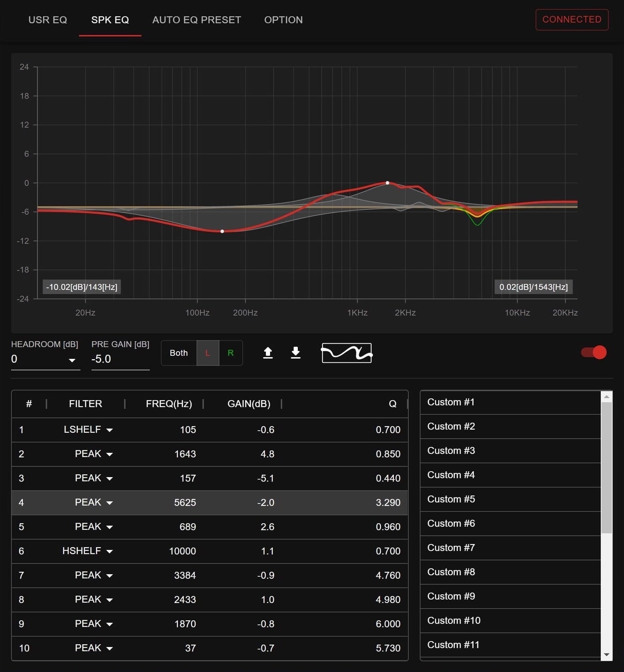Select the Both channels button

(179, 353)
